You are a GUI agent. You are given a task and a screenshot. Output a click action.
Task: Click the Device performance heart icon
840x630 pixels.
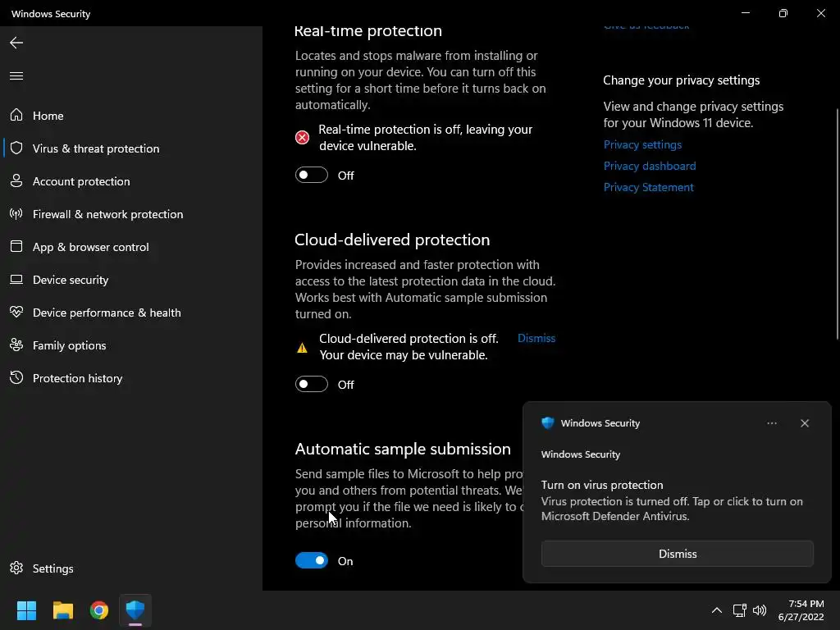(x=16, y=313)
